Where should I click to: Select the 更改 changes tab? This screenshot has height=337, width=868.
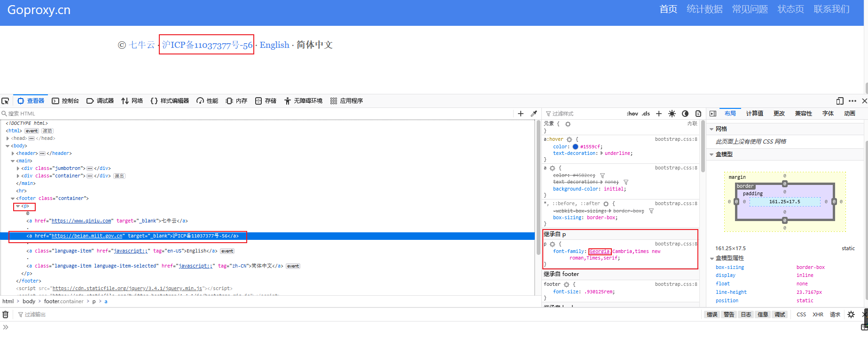pos(779,114)
